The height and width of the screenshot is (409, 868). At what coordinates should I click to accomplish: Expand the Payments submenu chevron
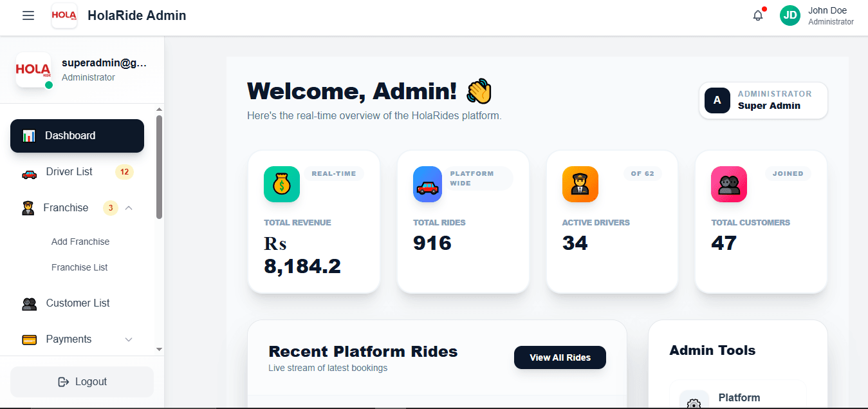[129, 339]
